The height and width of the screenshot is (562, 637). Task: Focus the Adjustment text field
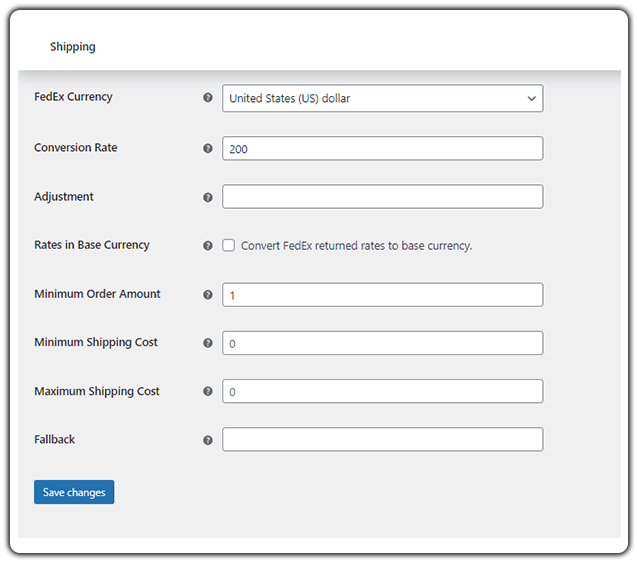click(x=382, y=197)
